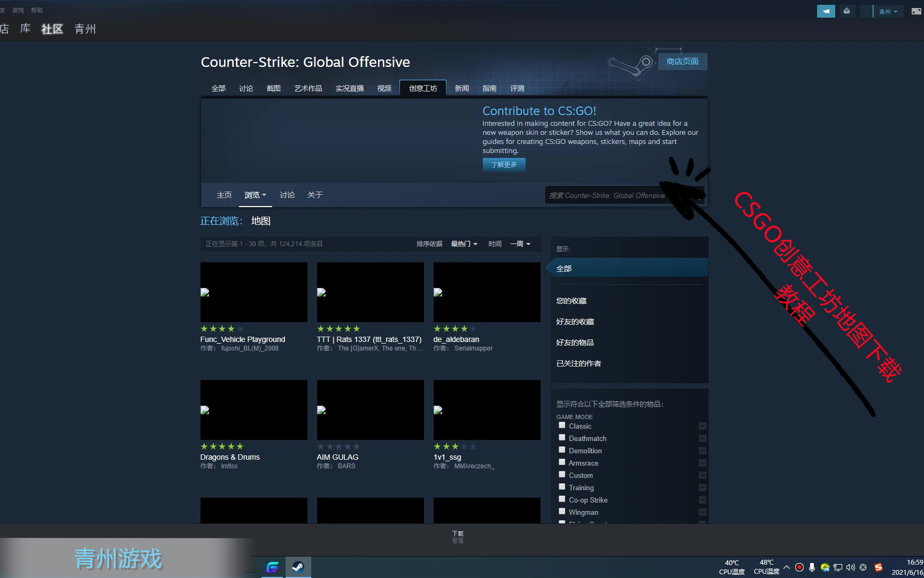
Task: Click the announcements megaphone icon
Action: click(826, 11)
